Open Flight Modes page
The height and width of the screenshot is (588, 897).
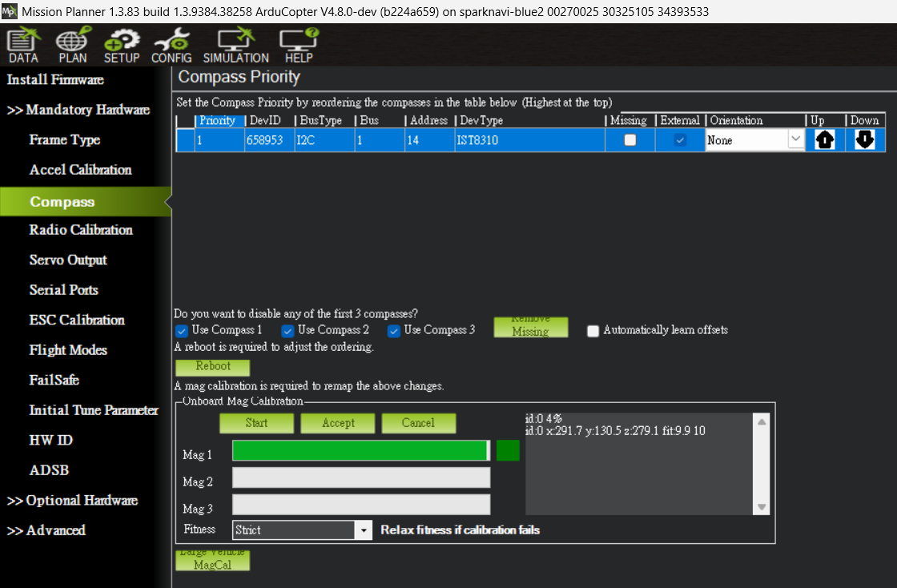point(68,350)
